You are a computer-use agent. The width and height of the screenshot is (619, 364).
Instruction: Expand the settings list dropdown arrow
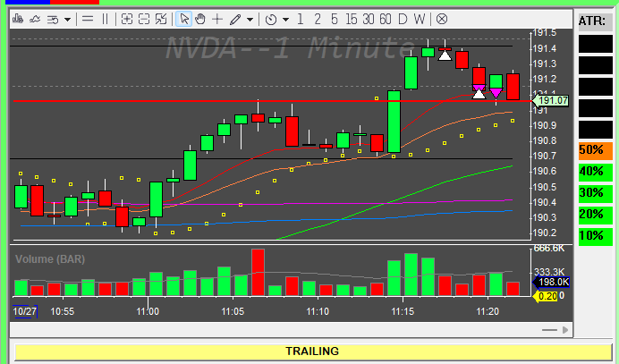click(x=67, y=19)
